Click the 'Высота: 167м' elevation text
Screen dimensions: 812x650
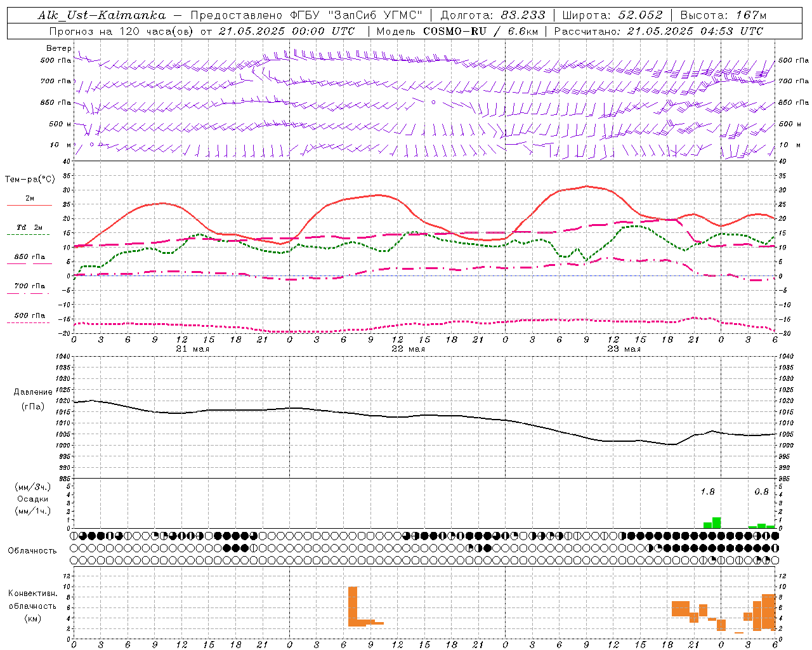[723, 15]
